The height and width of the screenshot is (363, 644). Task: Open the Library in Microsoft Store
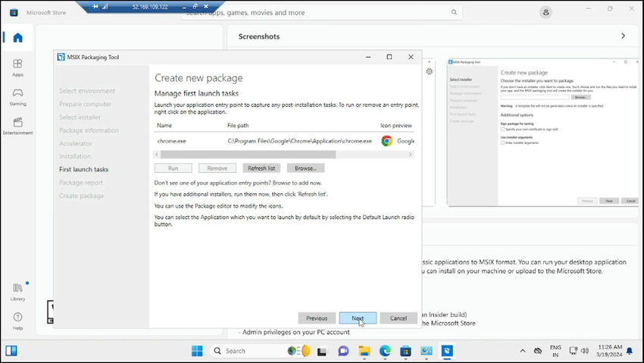[17, 292]
